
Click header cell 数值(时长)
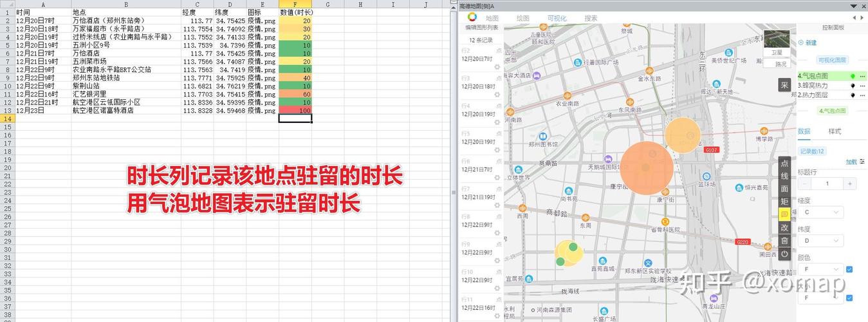(297, 12)
